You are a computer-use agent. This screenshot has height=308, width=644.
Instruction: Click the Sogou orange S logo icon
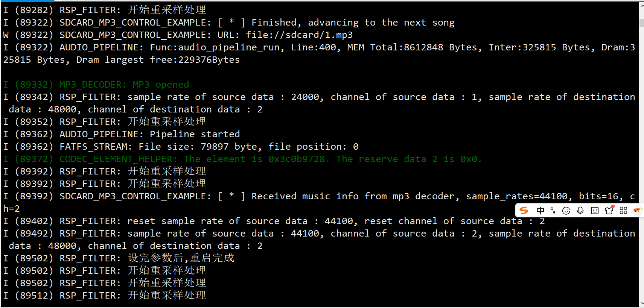[524, 211]
